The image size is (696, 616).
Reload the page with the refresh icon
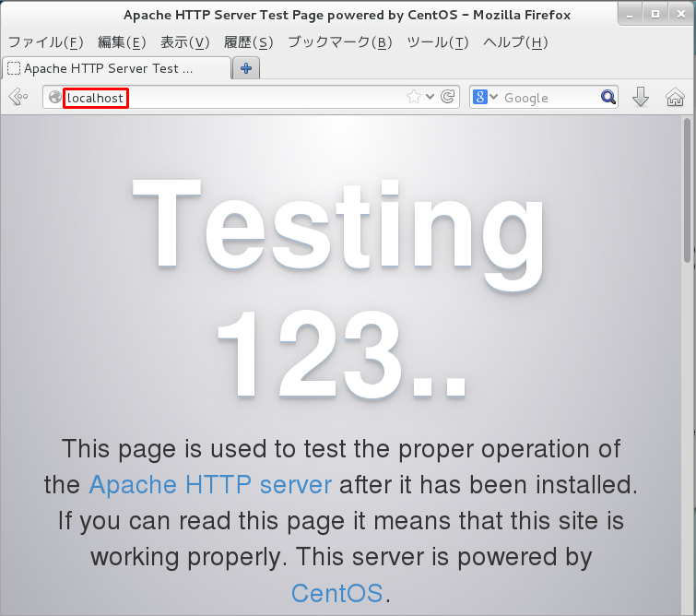448,97
